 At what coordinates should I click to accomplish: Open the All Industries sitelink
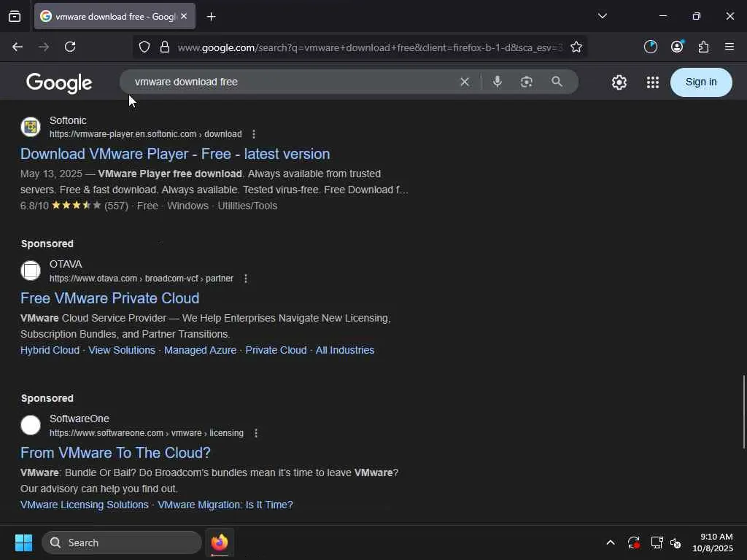coord(345,350)
